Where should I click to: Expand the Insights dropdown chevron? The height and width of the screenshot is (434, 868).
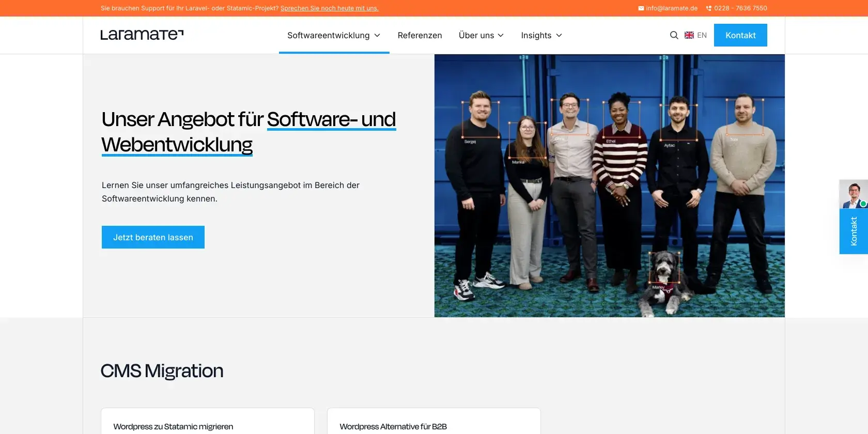click(559, 35)
